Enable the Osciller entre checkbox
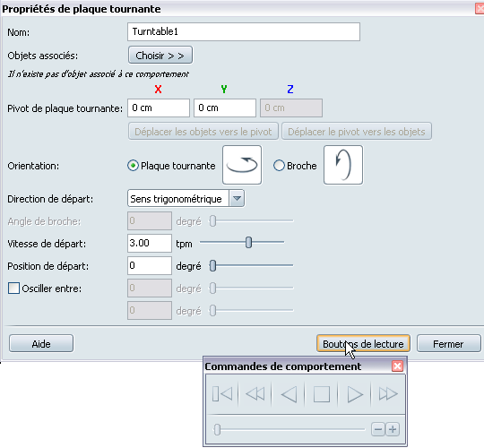This screenshot has height=448, width=484. pyautogui.click(x=13, y=289)
